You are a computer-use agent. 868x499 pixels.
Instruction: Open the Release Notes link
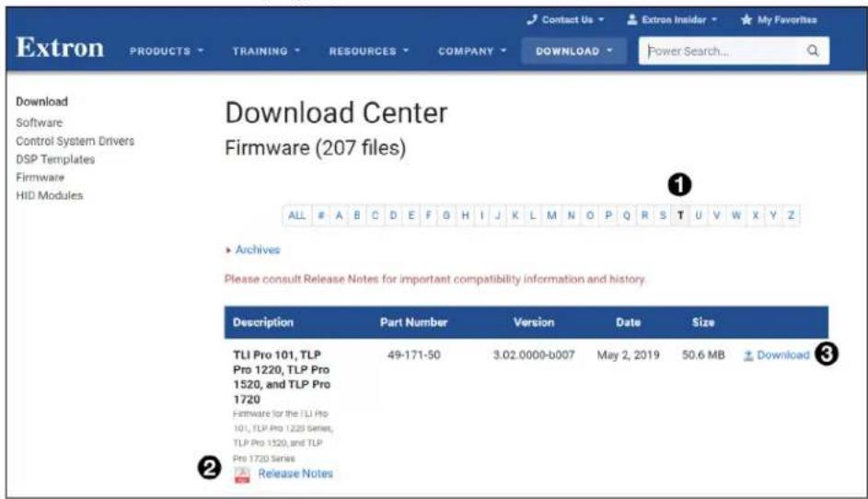pos(295,474)
